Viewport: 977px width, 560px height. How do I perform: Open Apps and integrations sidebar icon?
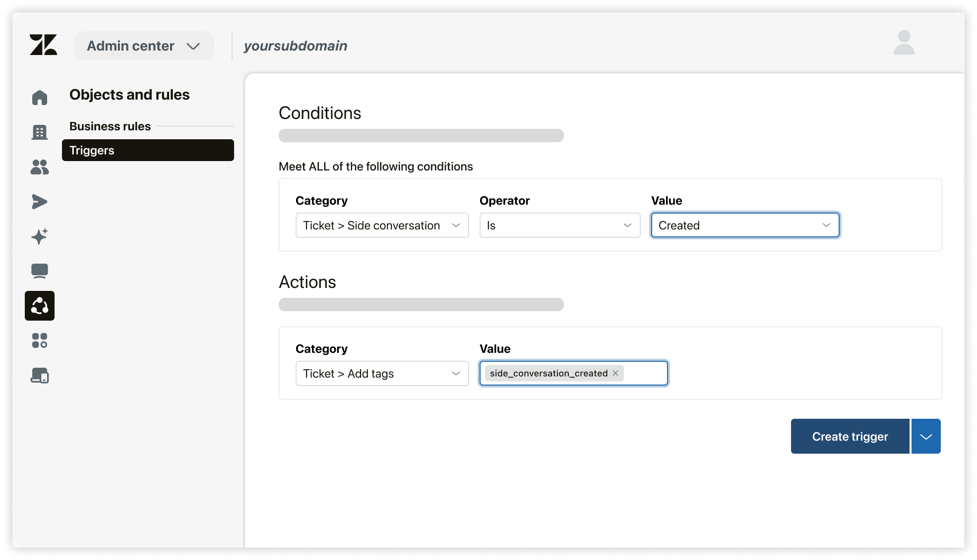[40, 340]
